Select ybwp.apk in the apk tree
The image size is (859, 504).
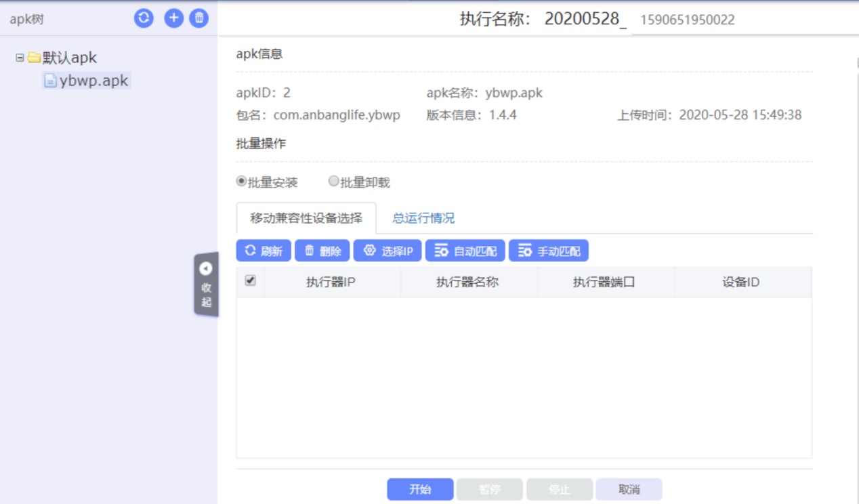[93, 81]
